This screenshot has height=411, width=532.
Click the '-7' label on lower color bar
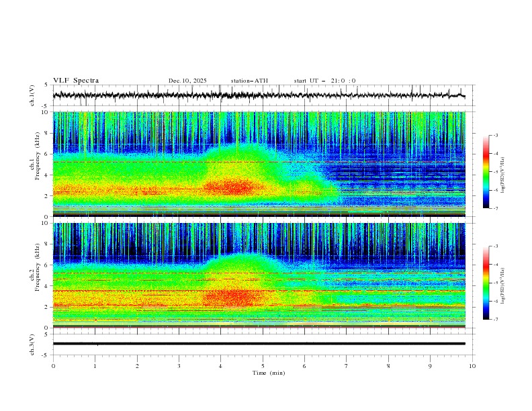pos(496,320)
